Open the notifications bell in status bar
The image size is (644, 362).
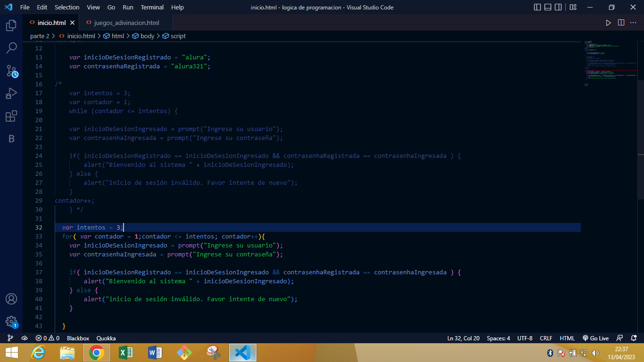(633, 338)
